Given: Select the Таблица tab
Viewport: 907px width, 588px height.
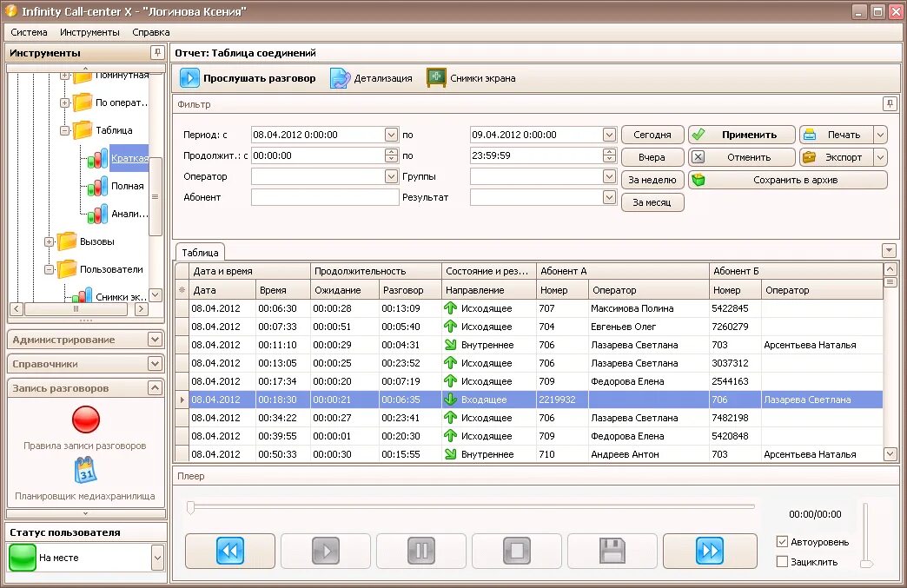Looking at the screenshot, I should [x=200, y=253].
